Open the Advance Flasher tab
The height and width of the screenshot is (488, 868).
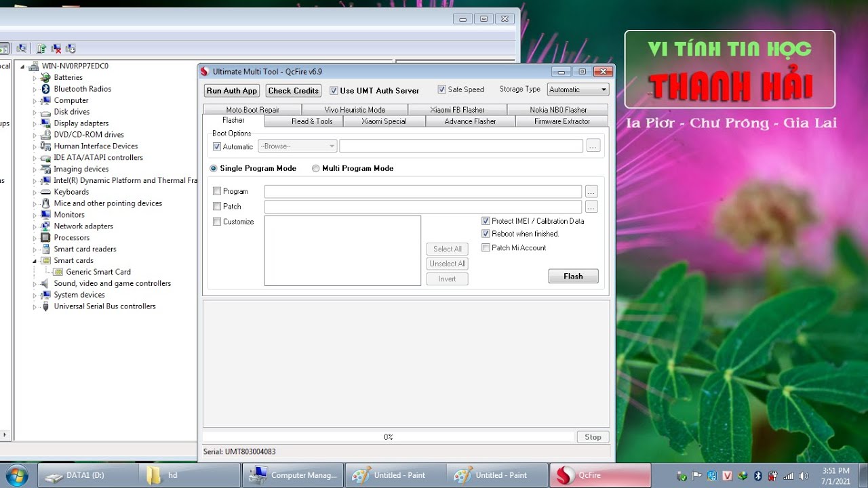(470, 121)
